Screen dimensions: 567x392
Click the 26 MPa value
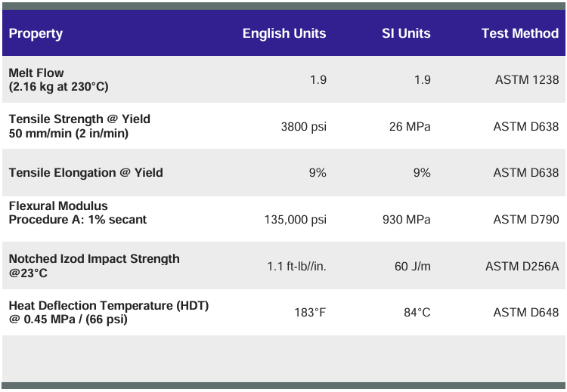[x=410, y=126]
